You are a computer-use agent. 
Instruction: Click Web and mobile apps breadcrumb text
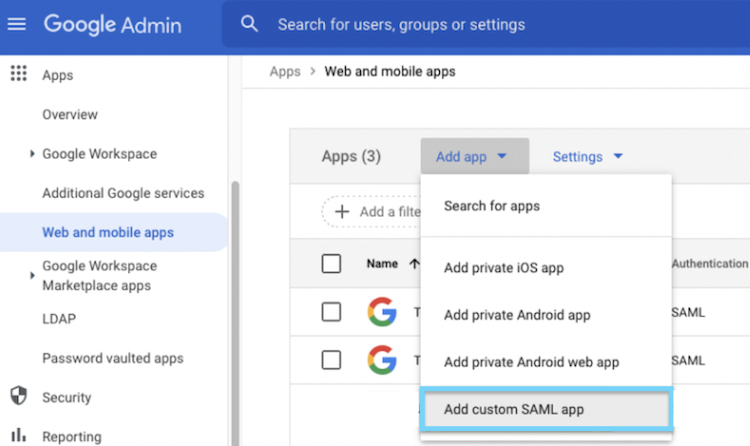[390, 71]
